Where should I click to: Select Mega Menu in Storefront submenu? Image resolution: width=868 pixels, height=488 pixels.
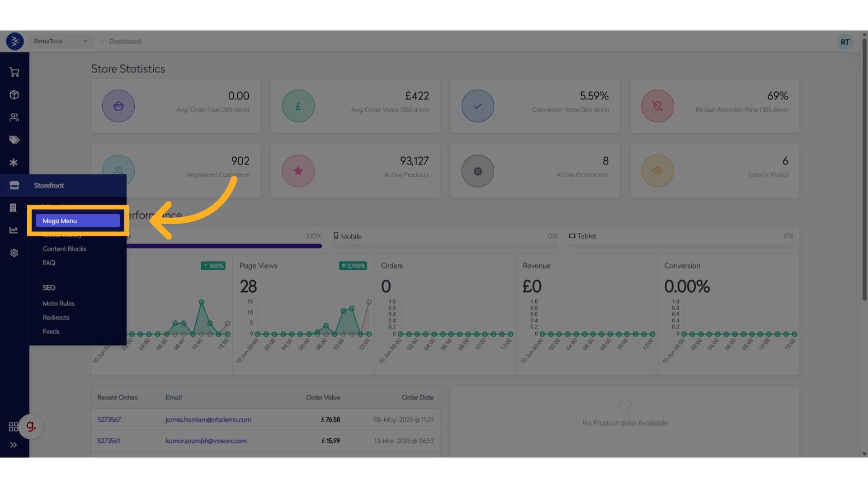(x=78, y=221)
